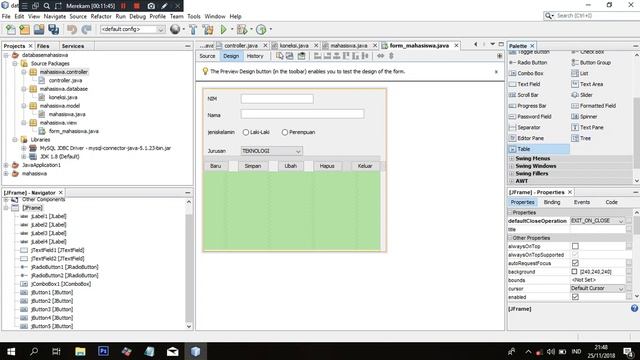The width and height of the screenshot is (640, 360).
Task: Select Table component in Palette
Action: pyautogui.click(x=538, y=149)
